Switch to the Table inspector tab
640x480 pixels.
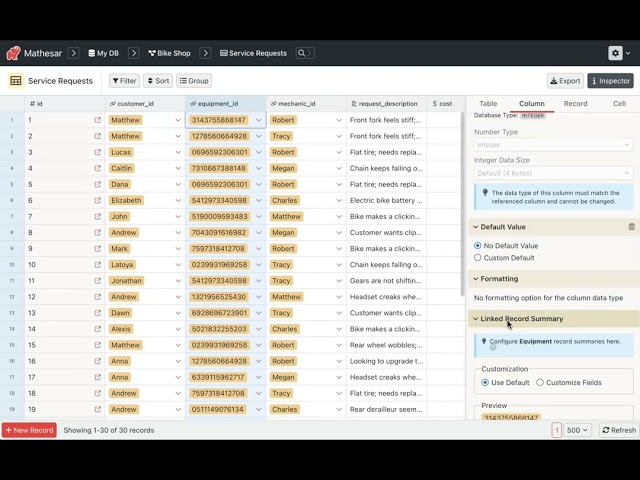pos(488,104)
